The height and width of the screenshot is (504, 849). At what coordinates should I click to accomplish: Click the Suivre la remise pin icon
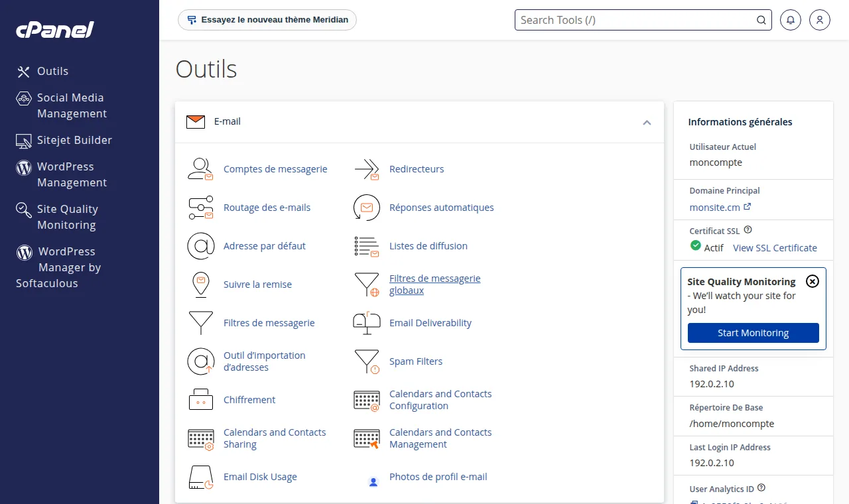point(200,284)
